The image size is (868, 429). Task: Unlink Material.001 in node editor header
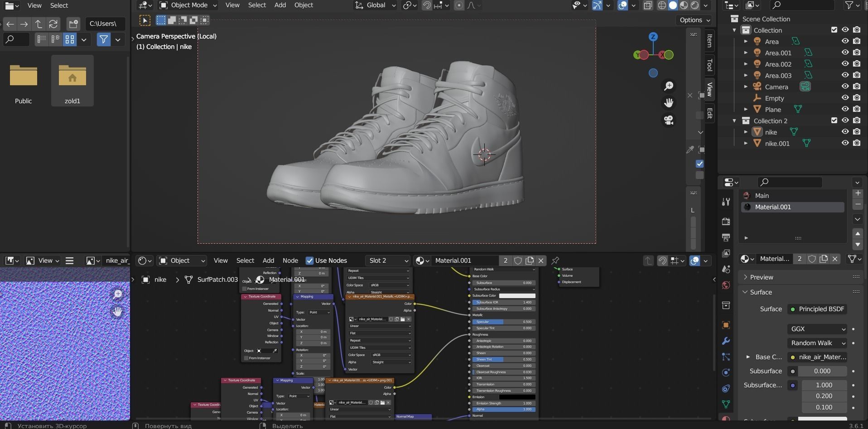point(540,260)
